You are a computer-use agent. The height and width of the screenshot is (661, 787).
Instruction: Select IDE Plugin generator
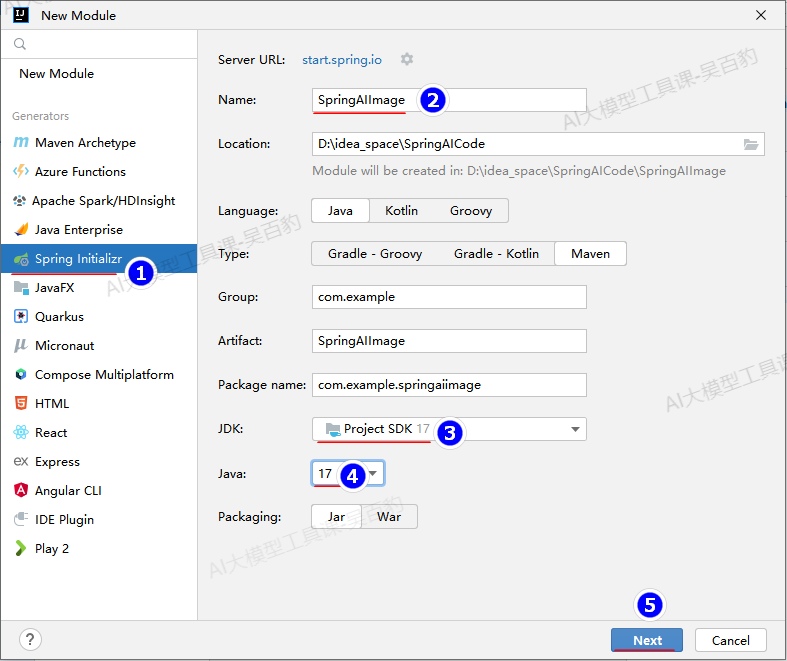[99, 519]
